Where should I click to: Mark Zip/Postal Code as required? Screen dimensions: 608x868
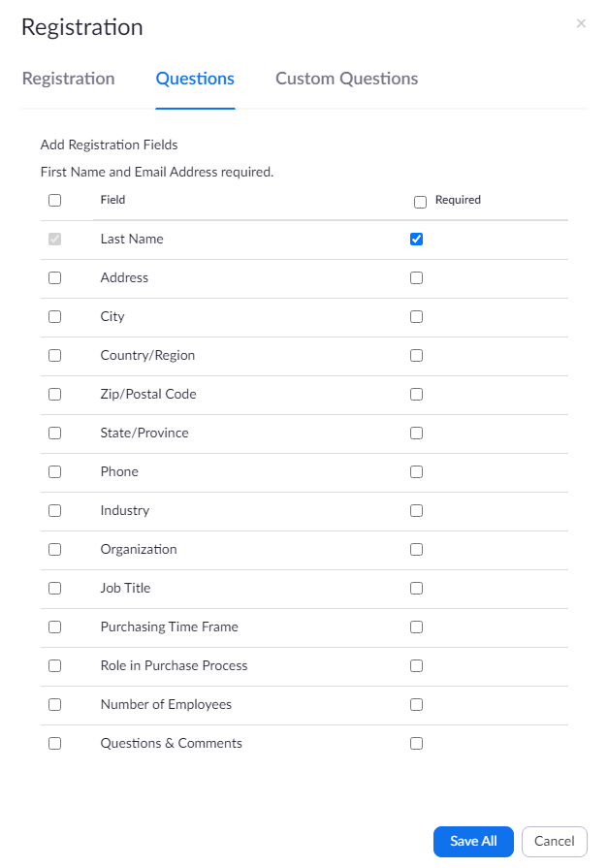click(x=416, y=394)
